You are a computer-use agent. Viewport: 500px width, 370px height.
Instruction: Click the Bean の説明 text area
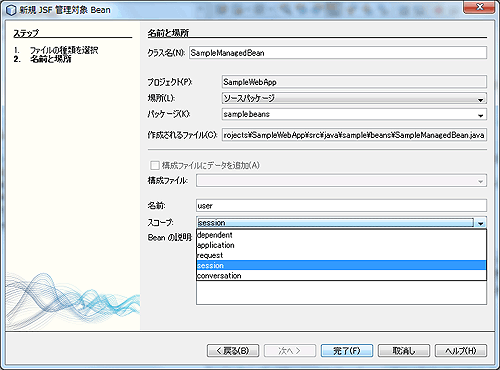pyautogui.click(x=341, y=293)
